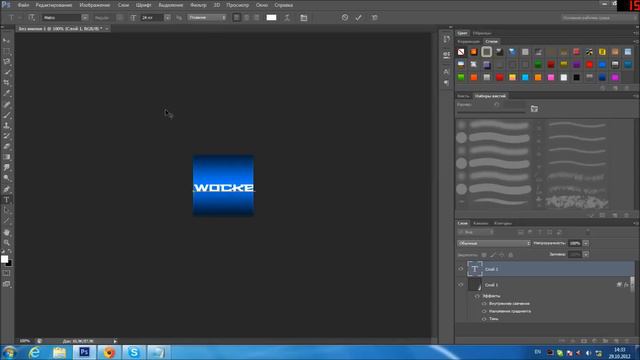The width and height of the screenshot is (640, 360).
Task: Open collapsed History panel icon
Action: click(447, 39)
